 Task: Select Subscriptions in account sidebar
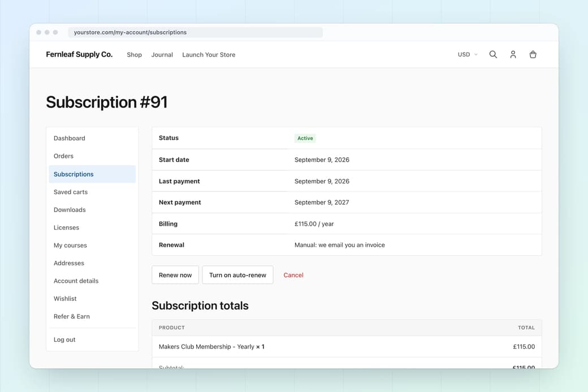point(92,174)
